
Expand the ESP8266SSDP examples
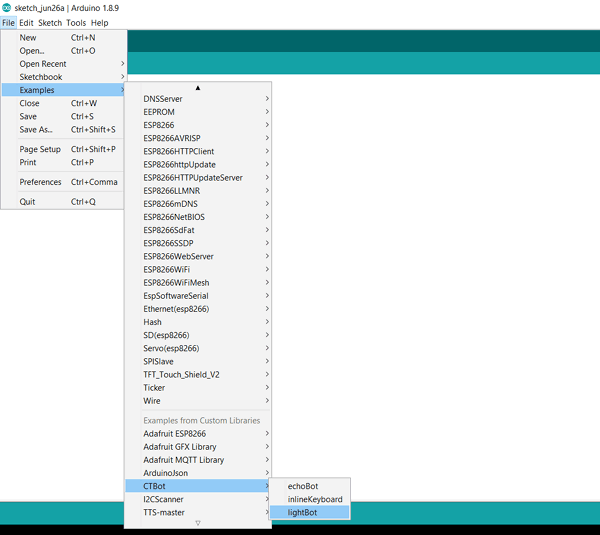198,243
